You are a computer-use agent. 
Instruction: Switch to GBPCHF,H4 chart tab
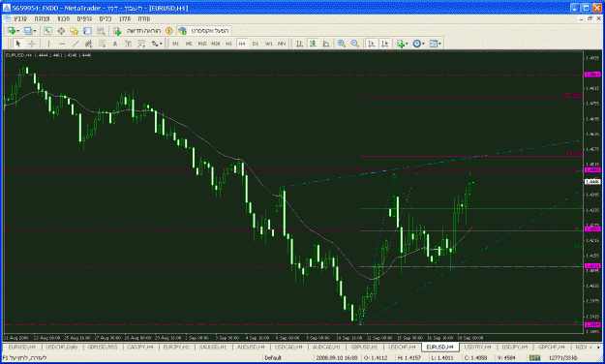click(552, 347)
